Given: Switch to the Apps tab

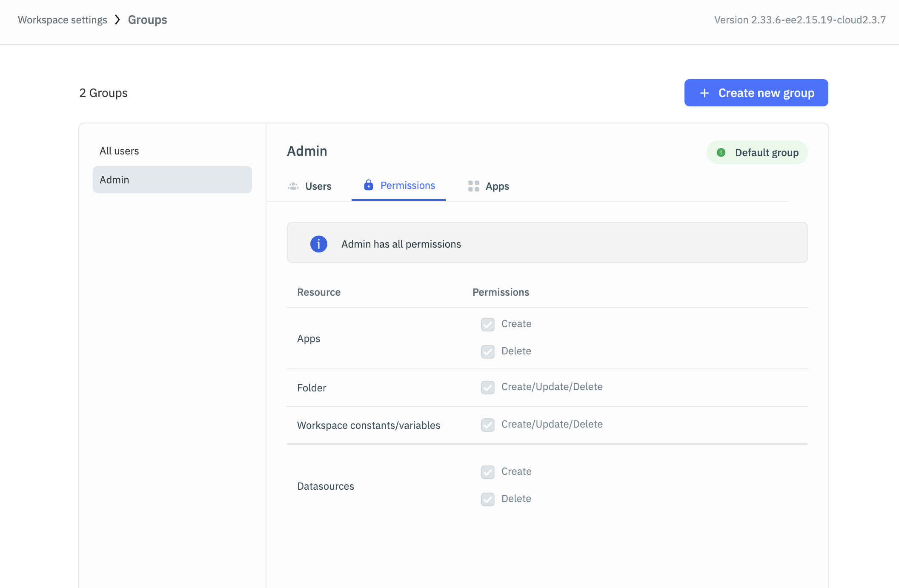Looking at the screenshot, I should click(497, 186).
